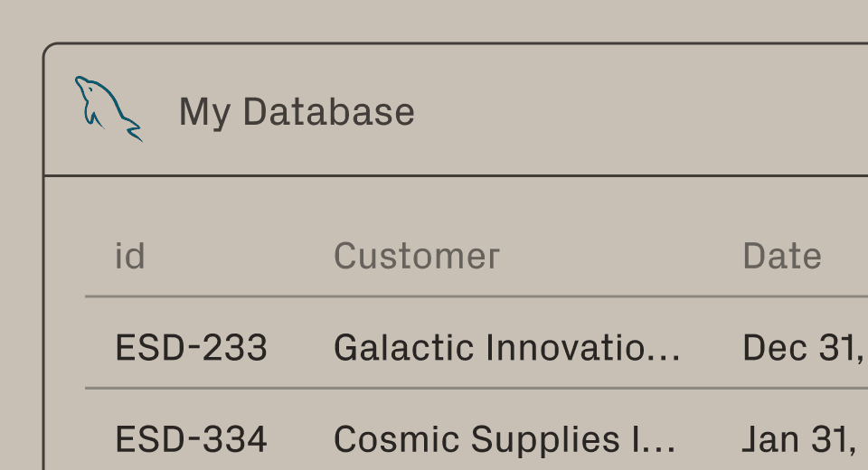The width and height of the screenshot is (868, 470).
Task: Click empty header area right of My Database
Action: pyautogui.click(x=633, y=112)
